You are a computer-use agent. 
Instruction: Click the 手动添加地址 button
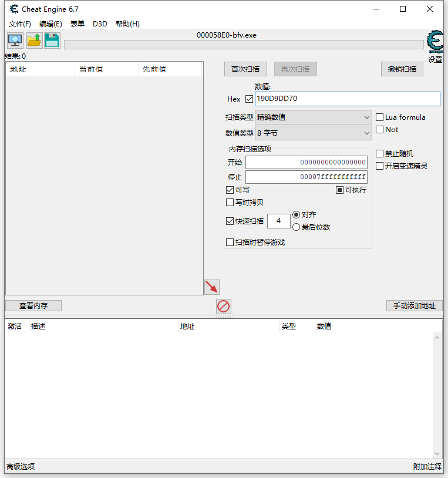(415, 306)
